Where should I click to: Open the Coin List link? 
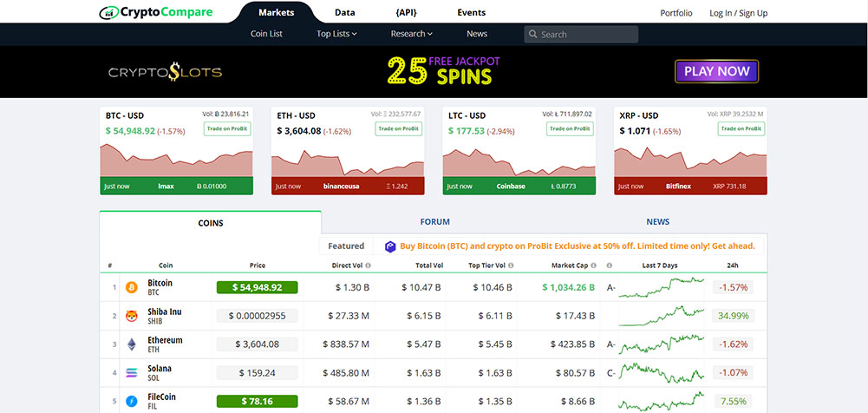(266, 34)
